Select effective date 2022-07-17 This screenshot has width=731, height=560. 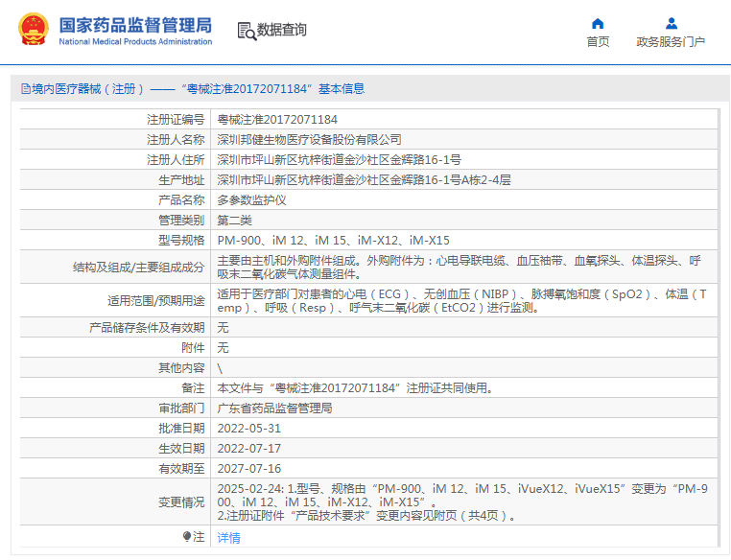pyautogui.click(x=249, y=448)
